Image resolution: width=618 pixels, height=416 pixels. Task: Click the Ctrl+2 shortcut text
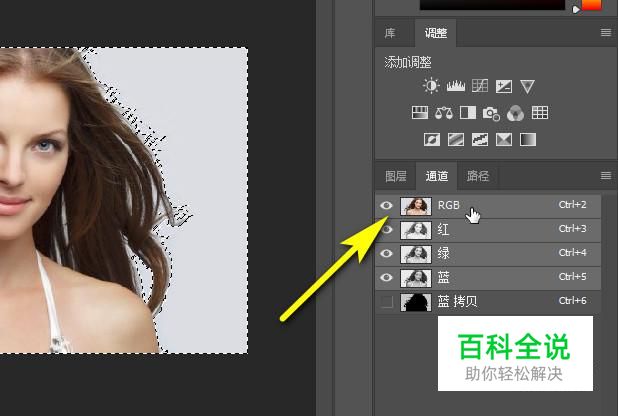pyautogui.click(x=572, y=205)
